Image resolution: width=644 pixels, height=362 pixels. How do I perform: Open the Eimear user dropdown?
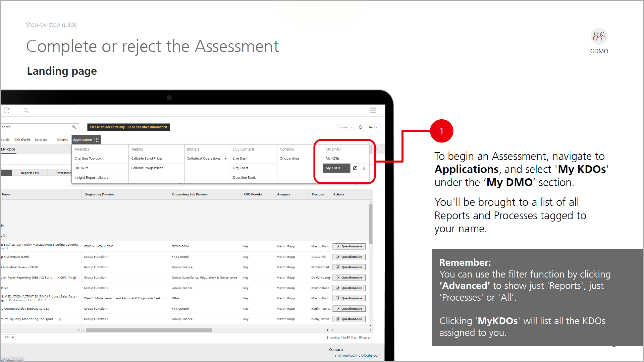[345, 127]
